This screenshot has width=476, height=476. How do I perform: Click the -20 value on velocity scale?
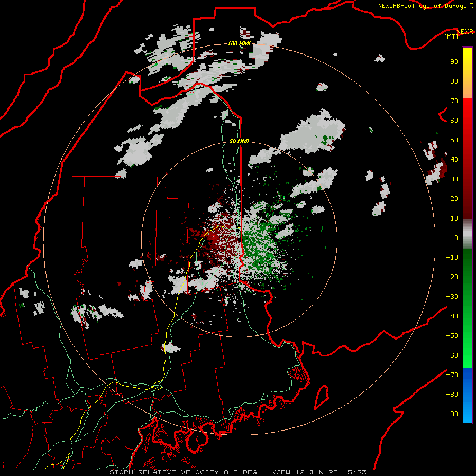[x=452, y=277]
